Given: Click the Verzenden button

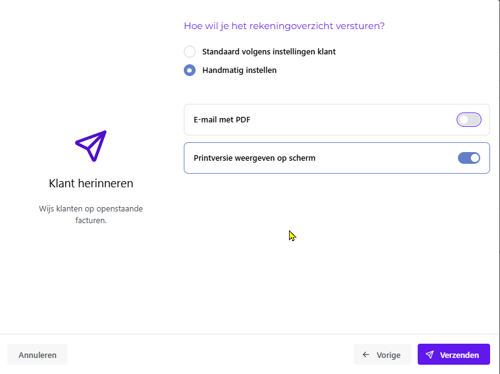Looking at the screenshot, I should (x=454, y=355).
